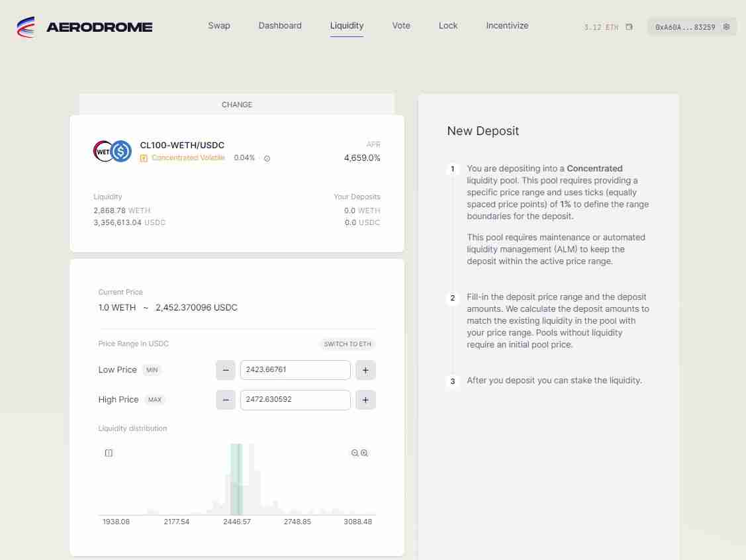Viewport: 746px width, 560px height.
Task: Decrease the Low Price with minus button
Action: pos(226,370)
